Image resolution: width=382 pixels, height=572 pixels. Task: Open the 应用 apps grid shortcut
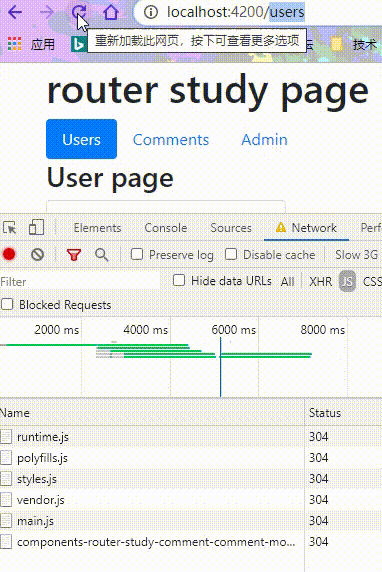click(x=31, y=44)
